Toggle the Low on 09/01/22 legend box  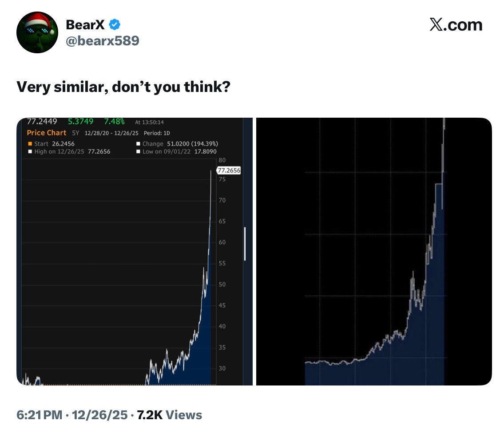(139, 151)
